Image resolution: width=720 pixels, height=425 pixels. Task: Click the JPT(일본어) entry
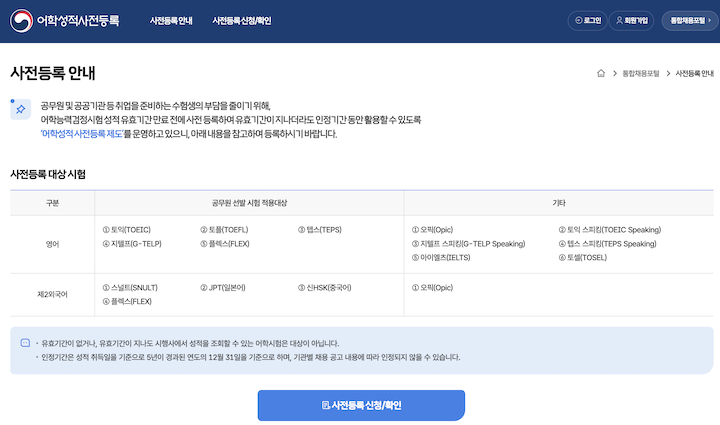pyautogui.click(x=223, y=288)
